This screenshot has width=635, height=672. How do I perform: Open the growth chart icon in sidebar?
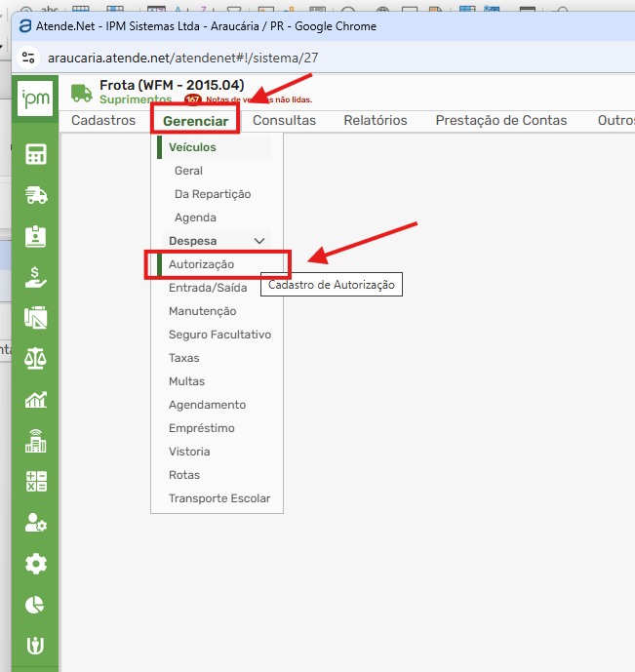pos(35,400)
